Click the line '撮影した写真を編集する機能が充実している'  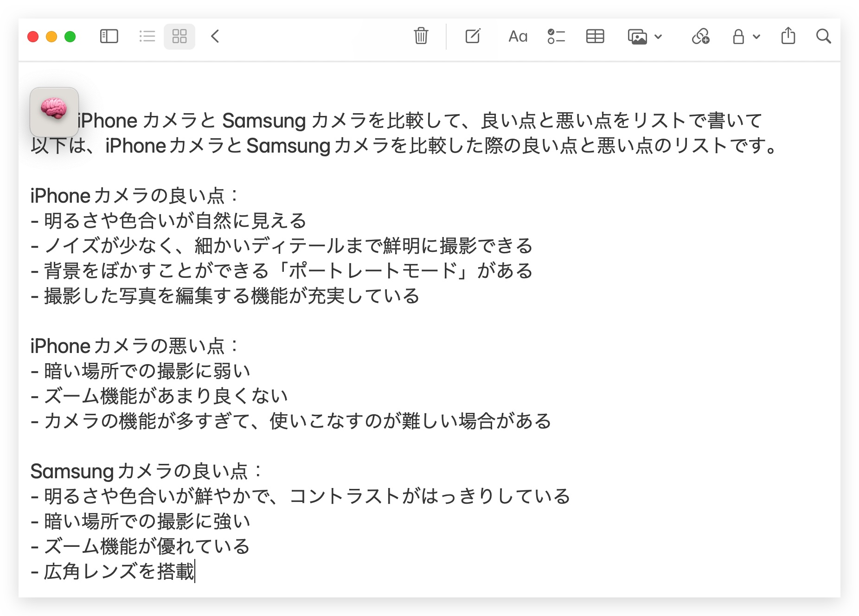click(225, 296)
